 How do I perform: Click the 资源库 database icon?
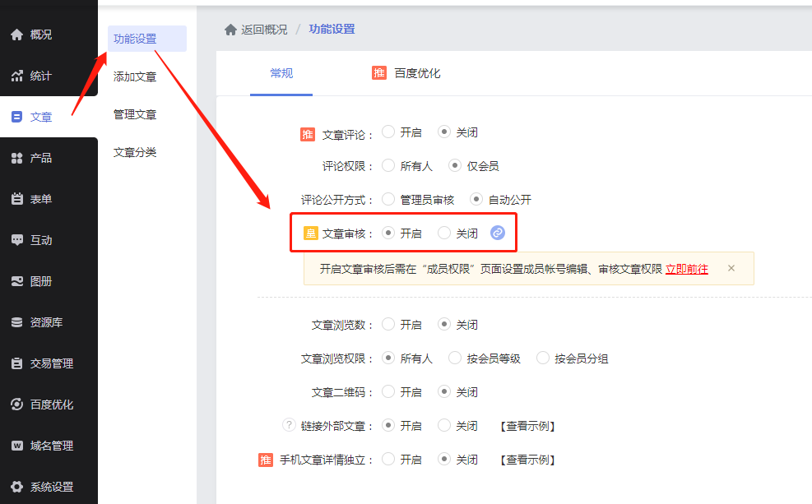(17, 322)
